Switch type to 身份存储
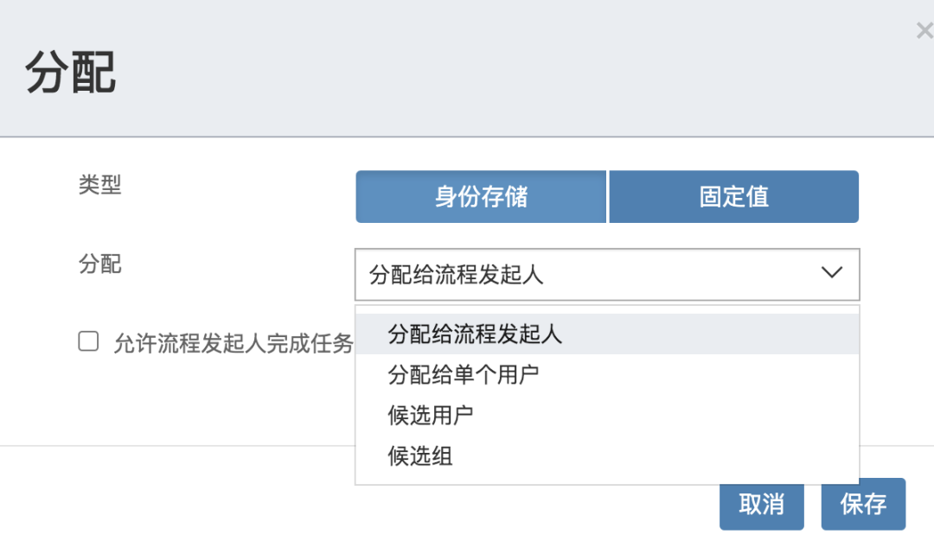This screenshot has height=560, width=934. pyautogui.click(x=481, y=197)
